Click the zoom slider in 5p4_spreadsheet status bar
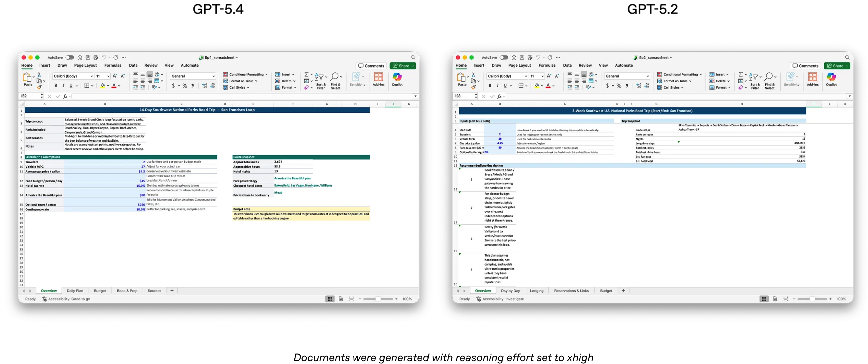Image resolution: width=868 pixels, height=364 pixels. (x=378, y=299)
